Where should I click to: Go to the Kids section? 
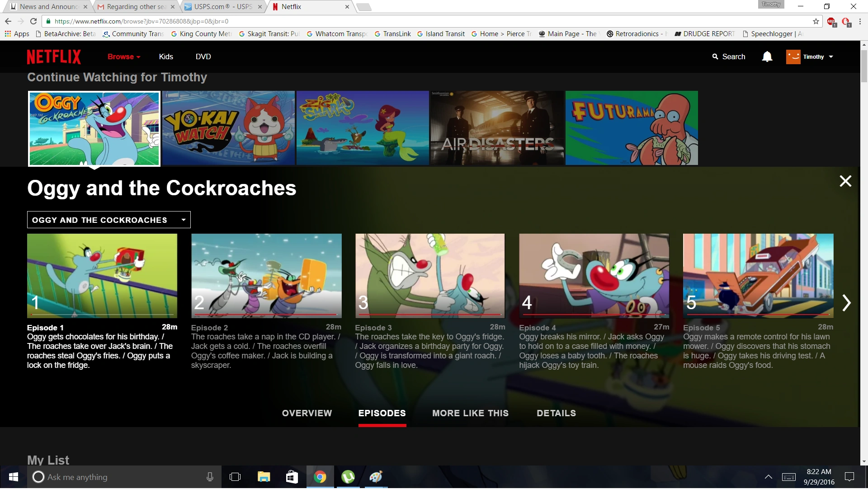pyautogui.click(x=166, y=56)
